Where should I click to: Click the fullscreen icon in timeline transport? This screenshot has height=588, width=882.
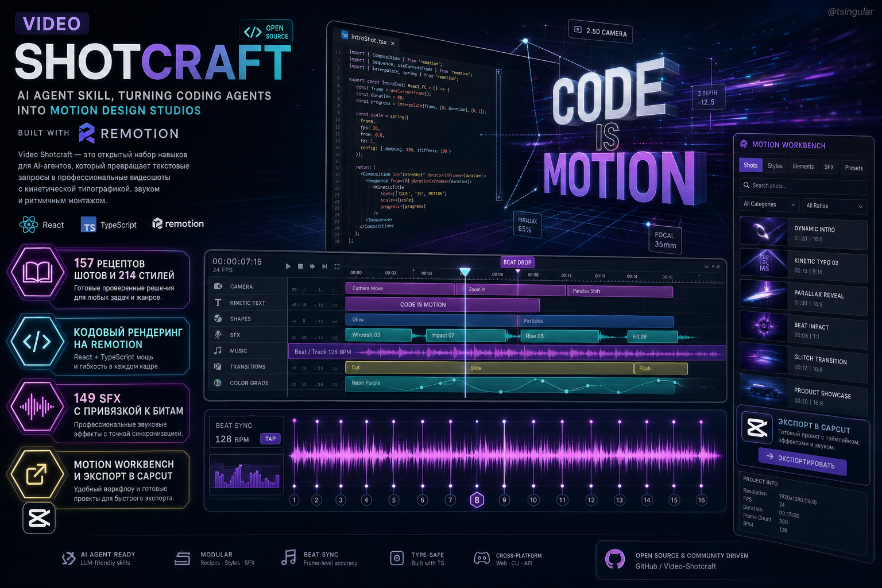click(x=337, y=266)
